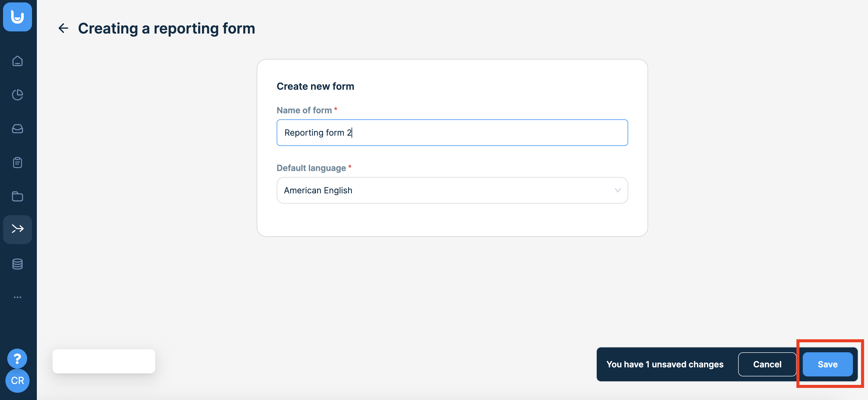Open the inbox tray icon
Viewport: 868px width, 400px height.
tap(18, 129)
